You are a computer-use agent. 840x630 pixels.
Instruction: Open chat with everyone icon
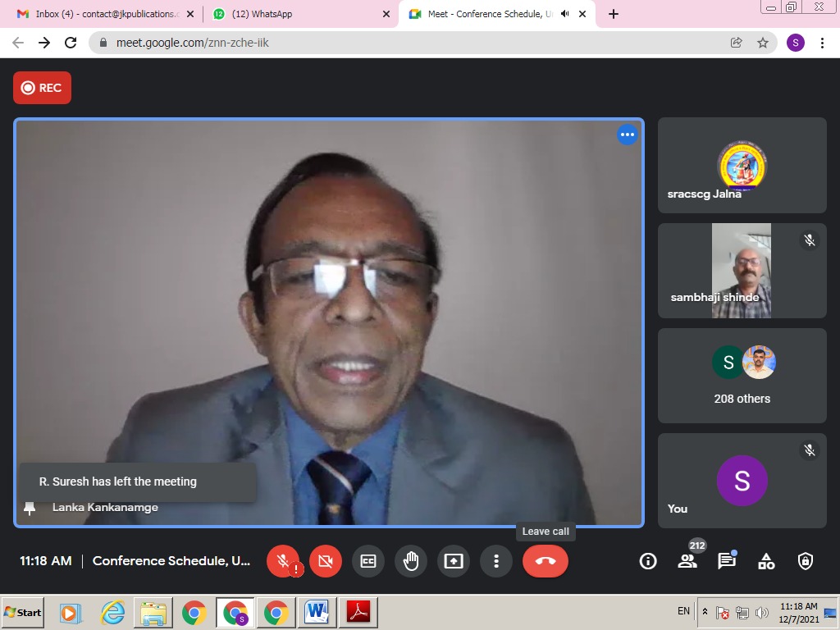(x=727, y=561)
